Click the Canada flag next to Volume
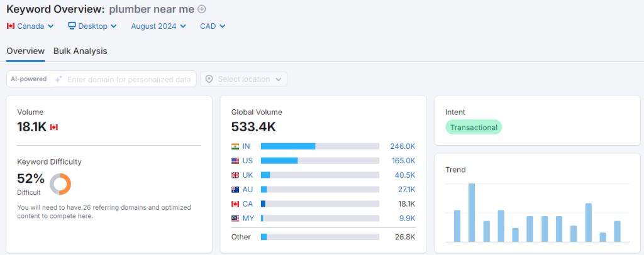Image resolution: width=644 pixels, height=255 pixels. pyautogui.click(x=53, y=127)
